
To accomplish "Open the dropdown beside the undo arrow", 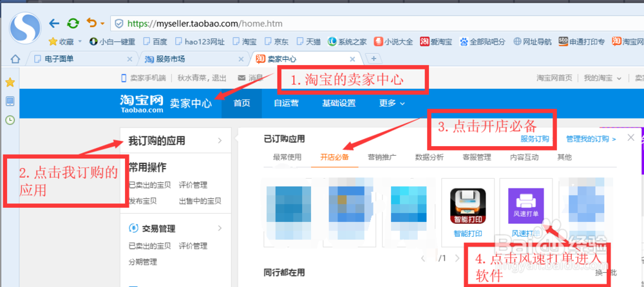I will click(102, 24).
